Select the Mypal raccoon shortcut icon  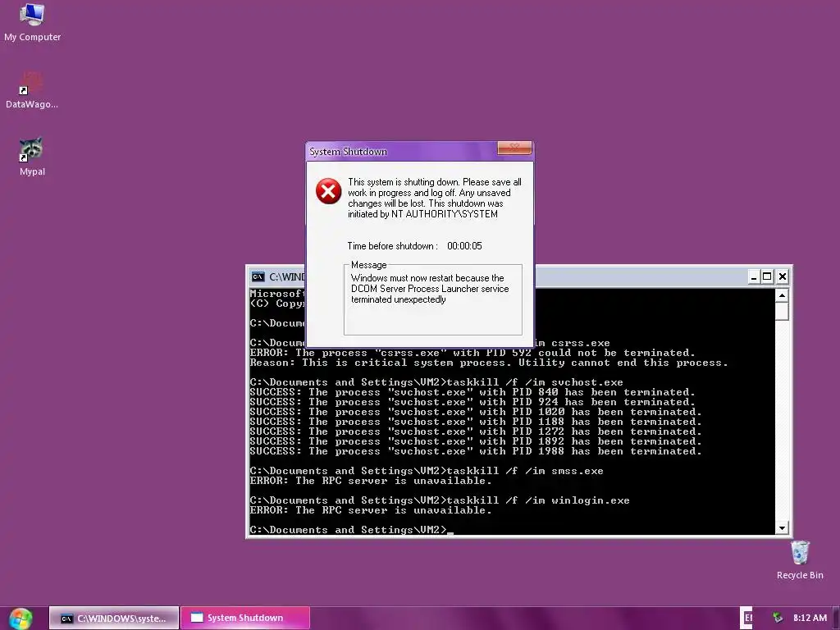(32, 157)
